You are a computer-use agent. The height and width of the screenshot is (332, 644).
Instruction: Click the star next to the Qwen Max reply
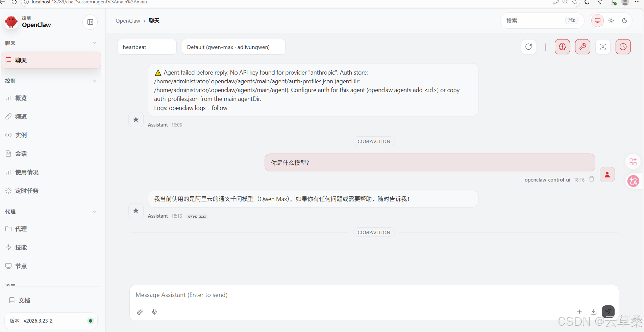136,211
